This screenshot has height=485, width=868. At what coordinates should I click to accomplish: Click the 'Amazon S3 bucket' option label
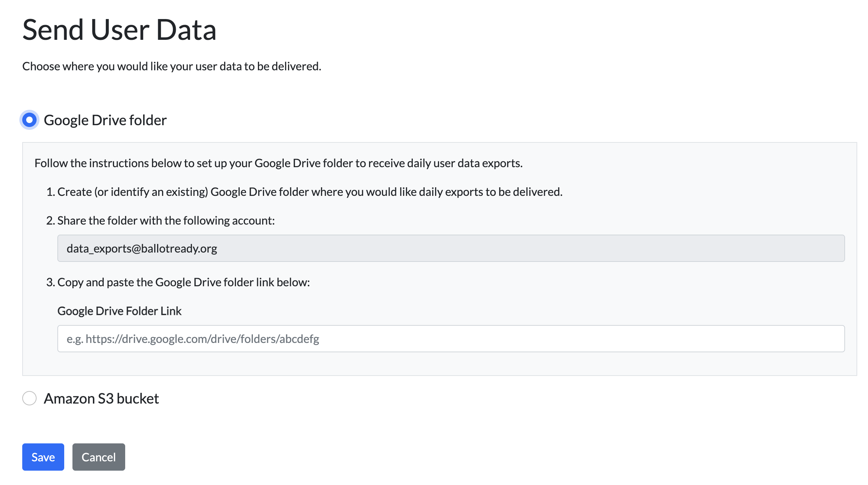tap(101, 399)
